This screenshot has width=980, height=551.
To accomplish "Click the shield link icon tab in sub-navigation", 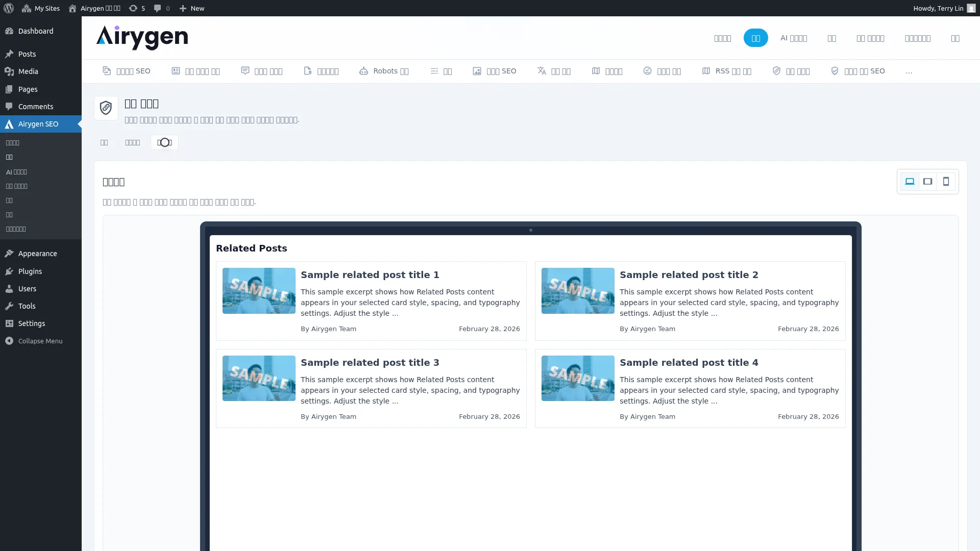I will pos(791,71).
